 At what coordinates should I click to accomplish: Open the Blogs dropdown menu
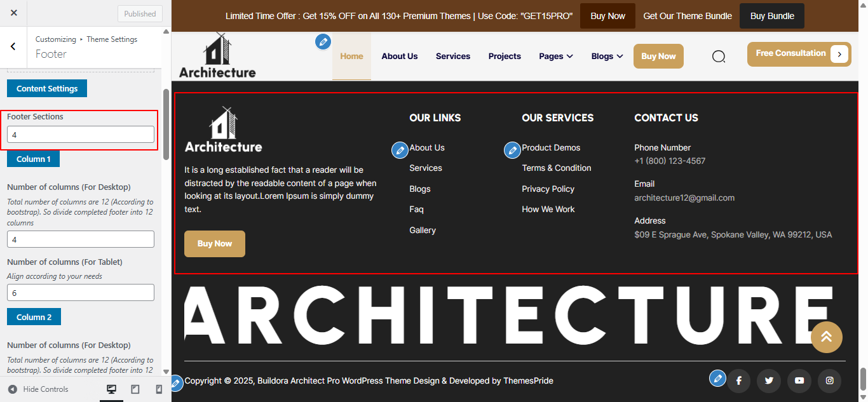click(606, 56)
